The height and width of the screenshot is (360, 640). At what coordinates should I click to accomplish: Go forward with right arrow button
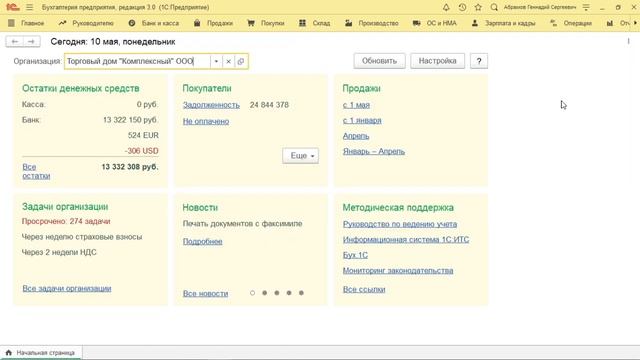point(31,42)
